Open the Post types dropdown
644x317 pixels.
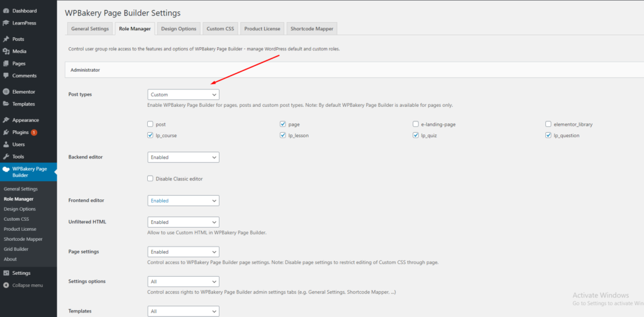(183, 94)
